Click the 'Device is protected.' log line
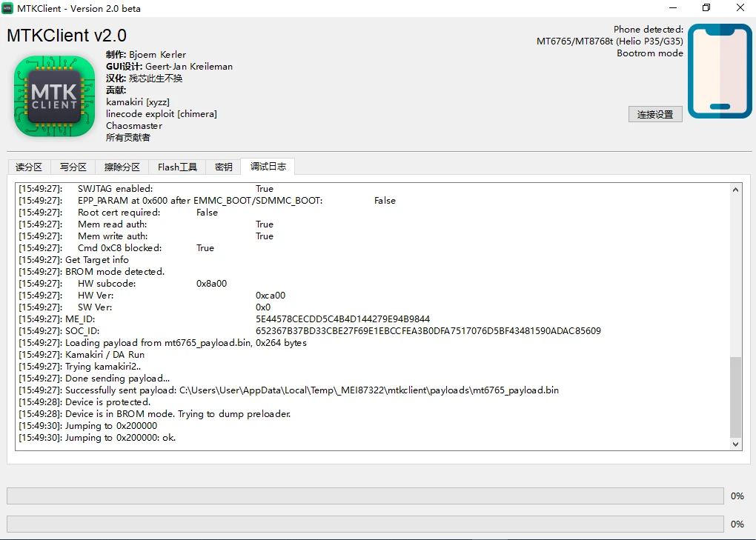 click(84, 401)
